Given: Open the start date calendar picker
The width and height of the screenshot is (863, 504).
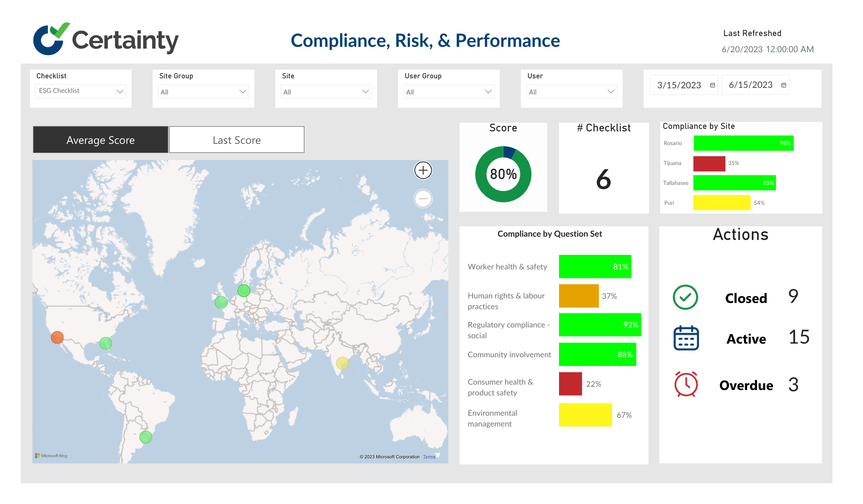Looking at the screenshot, I should pyautogui.click(x=712, y=85).
